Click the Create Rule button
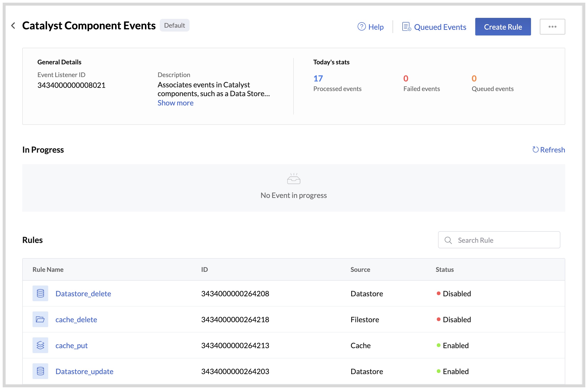Image resolution: width=588 pixels, height=390 pixels. 503,27
